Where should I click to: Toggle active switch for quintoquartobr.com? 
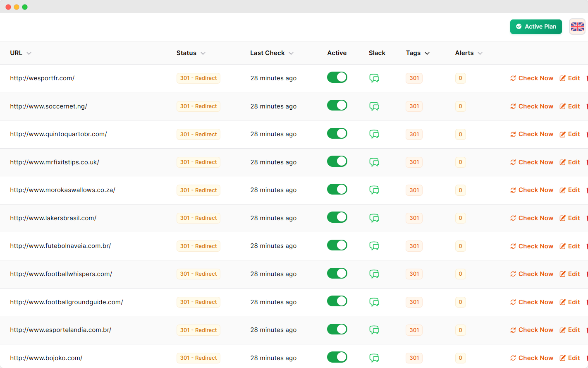click(337, 133)
